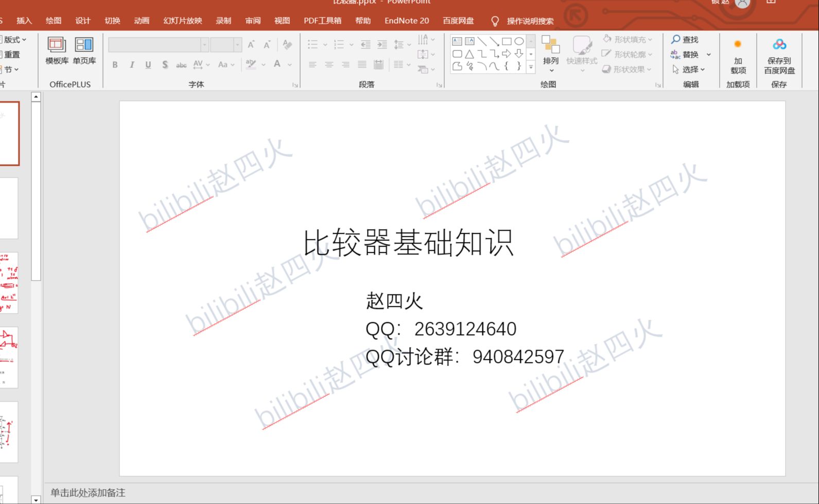The width and height of the screenshot is (819, 504).
Task: Click 保存到百度网盘 button
Action: (779, 57)
